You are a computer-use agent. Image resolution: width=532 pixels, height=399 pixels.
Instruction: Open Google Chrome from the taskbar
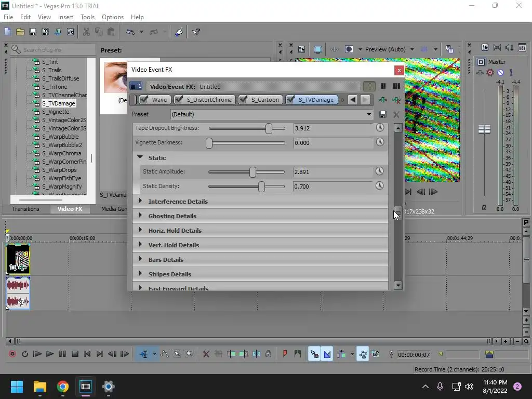point(62,387)
